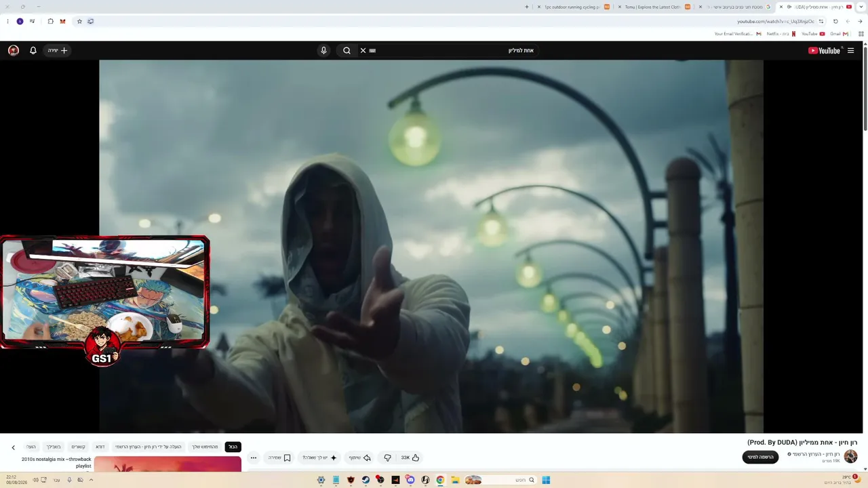Image resolution: width=868 pixels, height=488 pixels.
Task: Open the Chrome profile avatar
Action: [x=20, y=21]
